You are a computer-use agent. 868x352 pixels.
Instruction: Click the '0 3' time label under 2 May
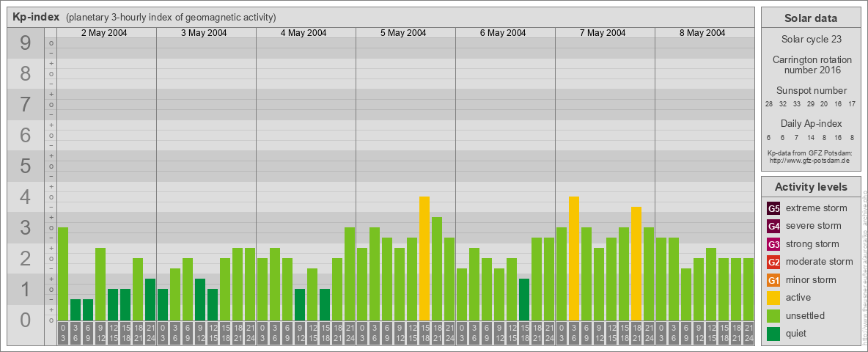click(x=63, y=334)
